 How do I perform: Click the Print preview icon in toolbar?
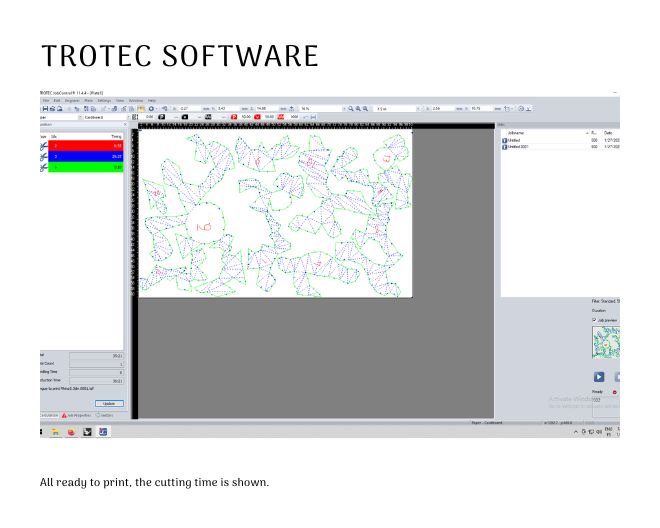tap(60, 109)
